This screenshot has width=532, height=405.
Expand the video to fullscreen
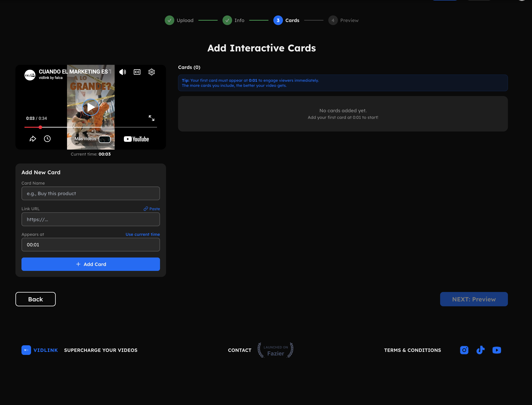(152, 118)
